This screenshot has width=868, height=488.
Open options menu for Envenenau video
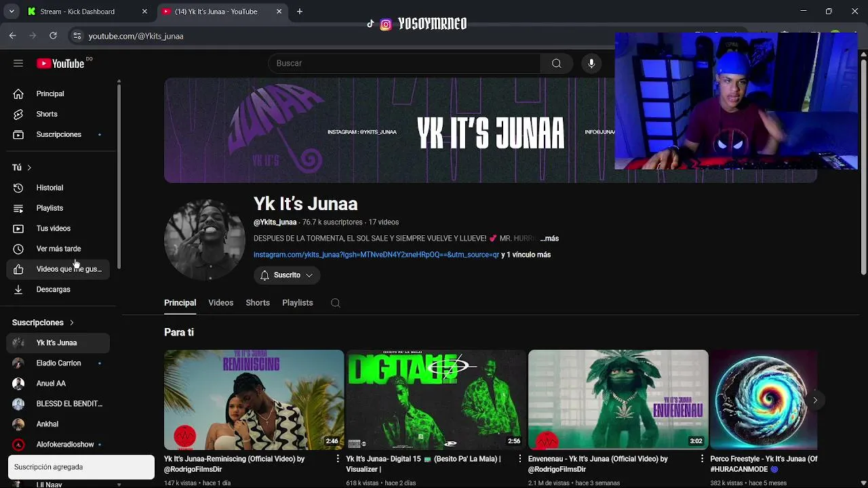[x=702, y=459]
